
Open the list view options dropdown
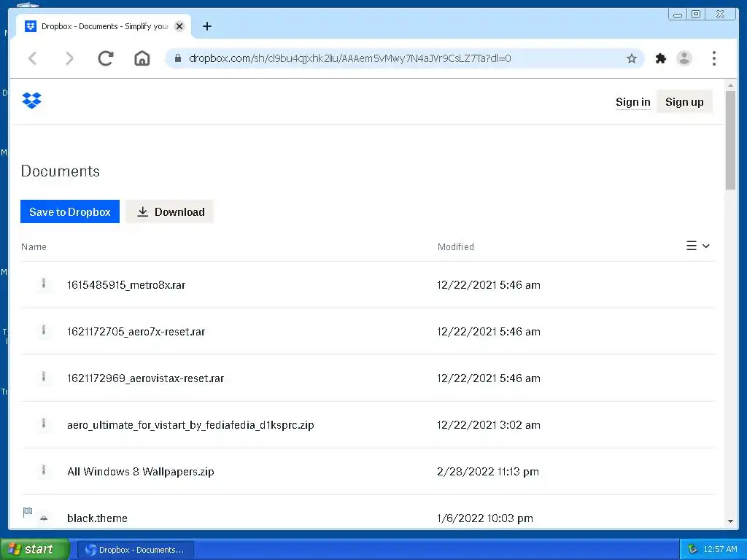click(x=698, y=246)
